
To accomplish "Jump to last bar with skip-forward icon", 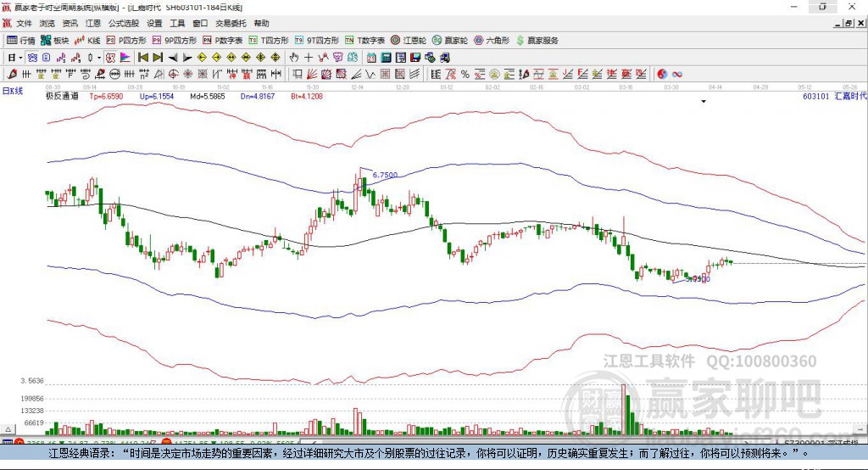I will coord(158,58).
